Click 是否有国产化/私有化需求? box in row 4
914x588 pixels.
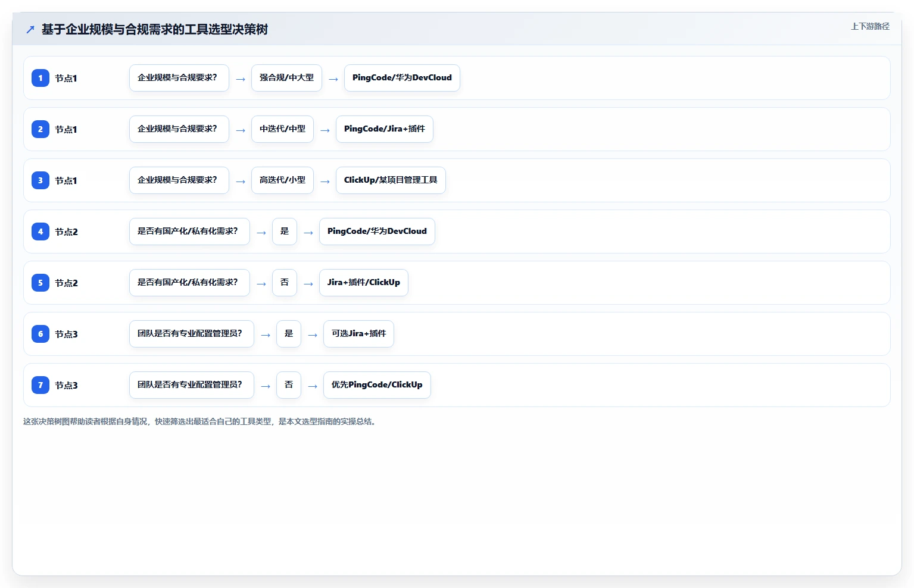click(x=189, y=232)
